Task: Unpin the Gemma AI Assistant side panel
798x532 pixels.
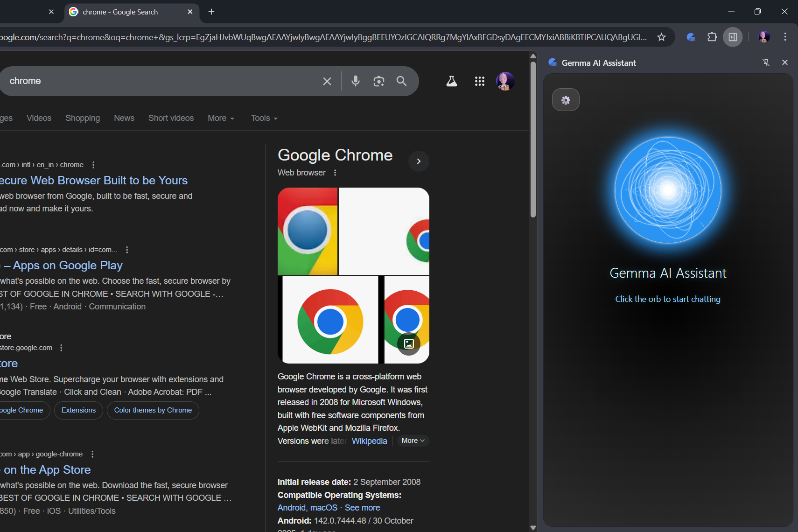Action: 766,63
